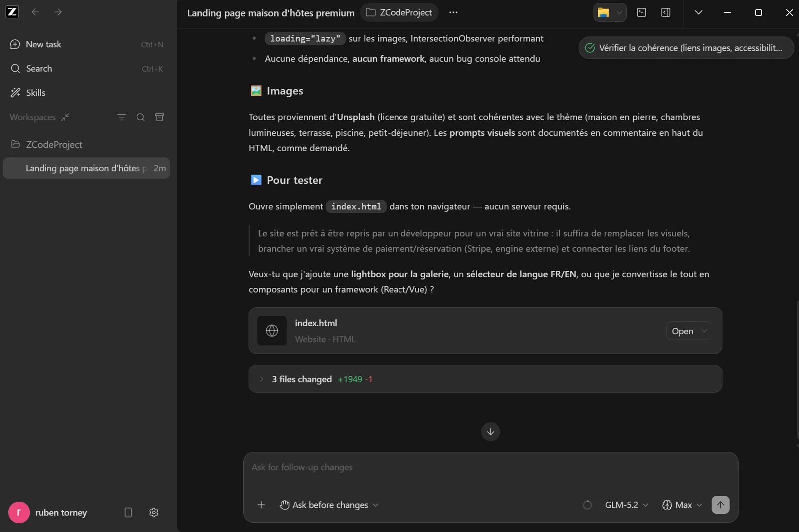Open Search in the sidebar
799x532 pixels.
pyautogui.click(x=87, y=69)
